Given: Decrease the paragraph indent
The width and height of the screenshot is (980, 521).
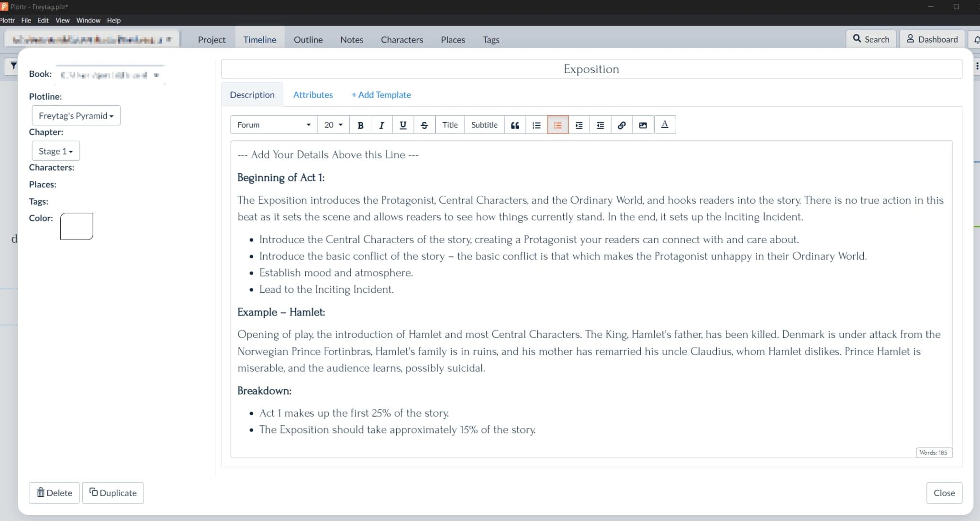Looking at the screenshot, I should [600, 125].
